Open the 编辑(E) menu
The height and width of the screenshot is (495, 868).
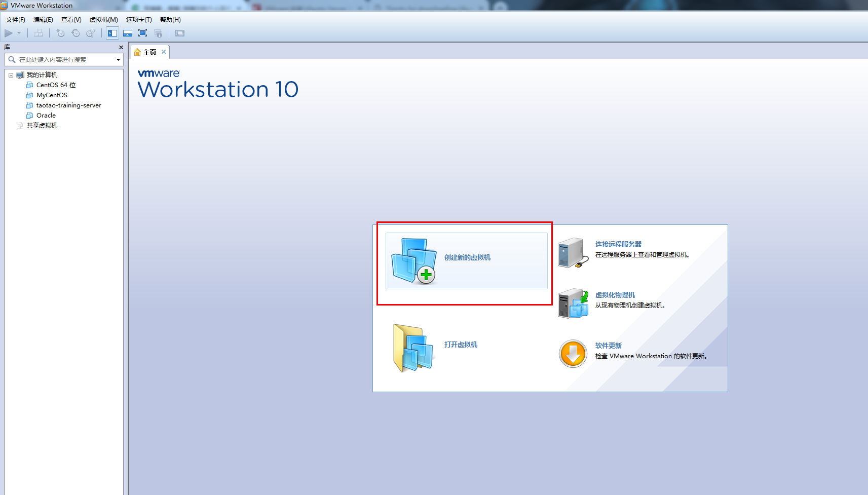[43, 19]
